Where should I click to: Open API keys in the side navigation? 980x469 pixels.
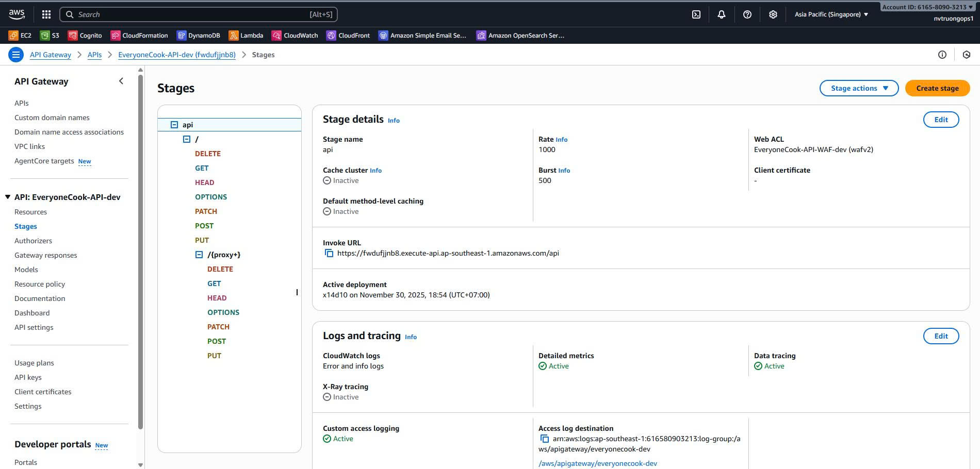tap(28, 377)
